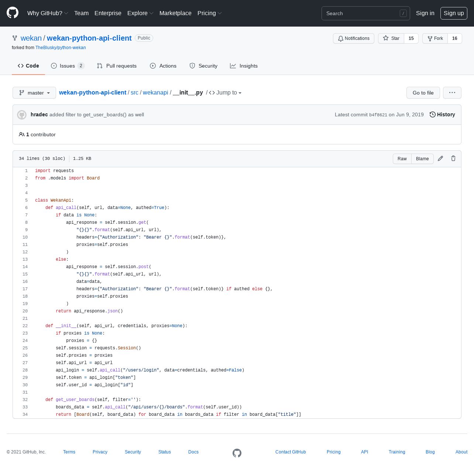Click the Sign up button

tap(454, 13)
